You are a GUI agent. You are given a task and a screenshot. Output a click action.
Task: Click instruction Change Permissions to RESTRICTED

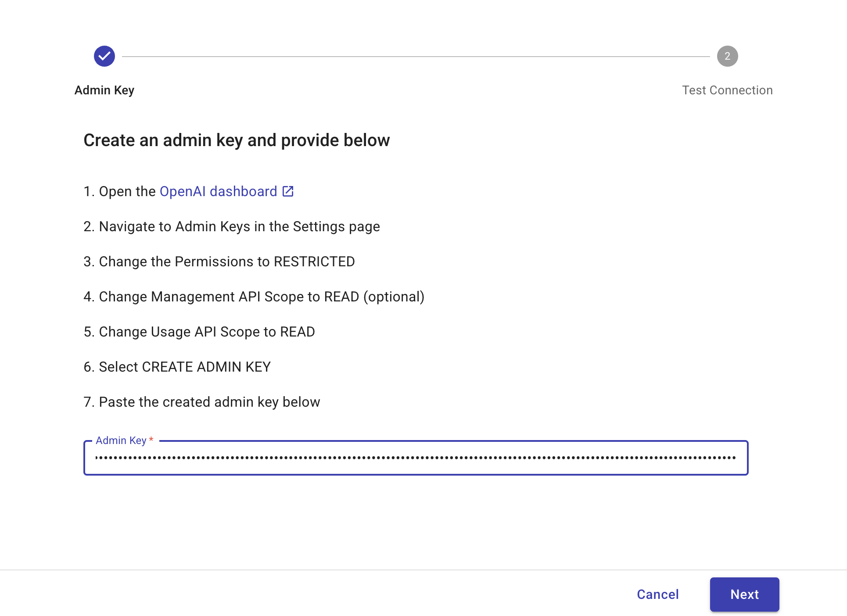tap(219, 261)
